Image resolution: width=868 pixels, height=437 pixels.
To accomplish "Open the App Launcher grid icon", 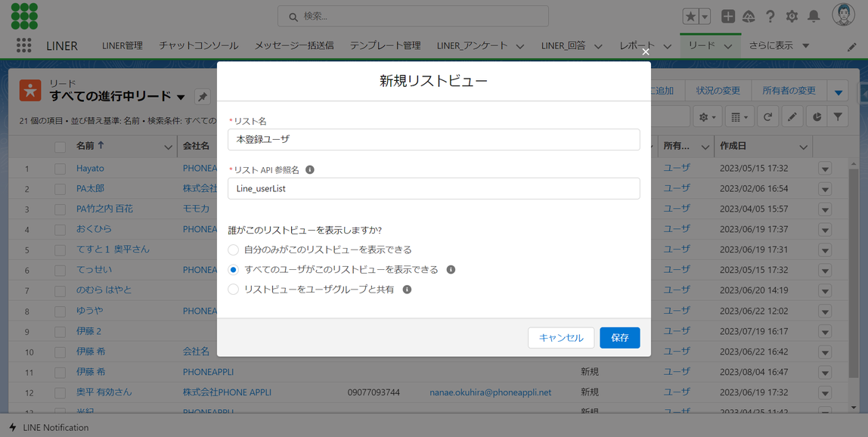I will 23,45.
